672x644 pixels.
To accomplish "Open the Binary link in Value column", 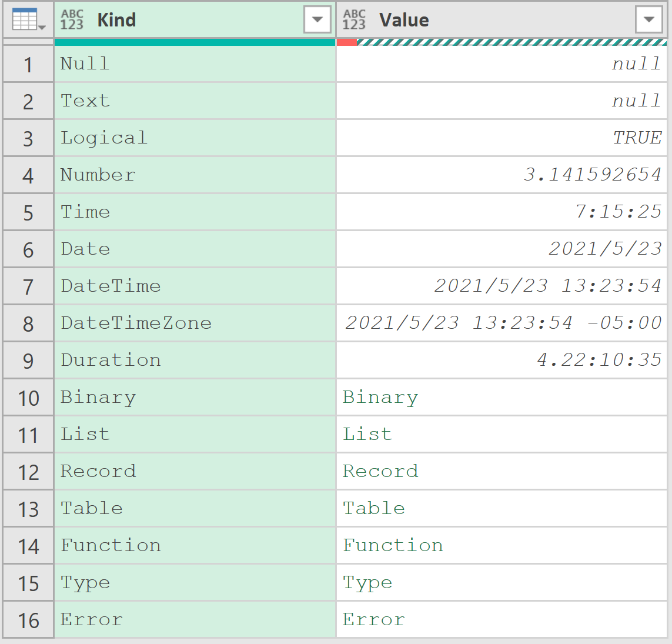I will (x=380, y=398).
